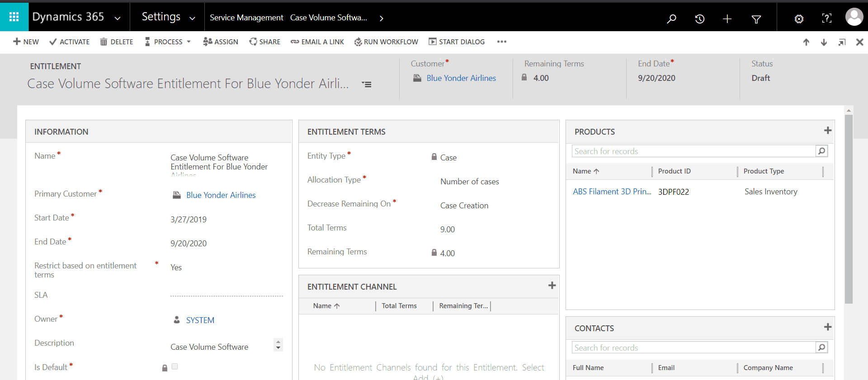Click 3DPF022 product ID cell
The height and width of the screenshot is (380, 868).
click(x=674, y=192)
